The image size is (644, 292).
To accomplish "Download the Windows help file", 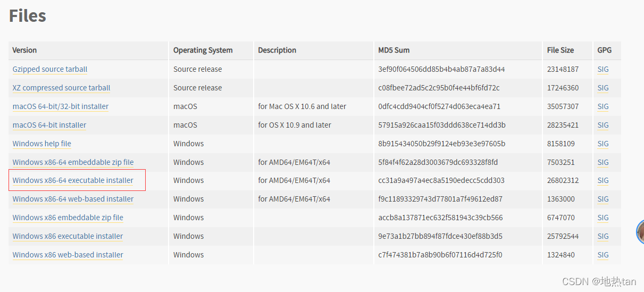I will pos(42,144).
